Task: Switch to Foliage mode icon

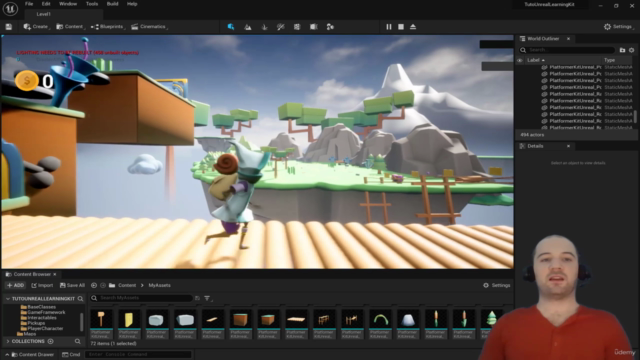Action: (264, 27)
